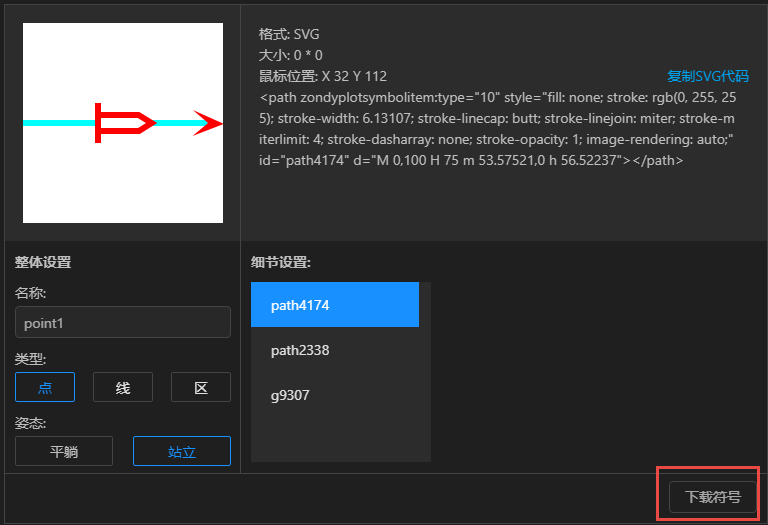Click the 整体设置 heading
The image size is (768, 525).
[x=43, y=262]
